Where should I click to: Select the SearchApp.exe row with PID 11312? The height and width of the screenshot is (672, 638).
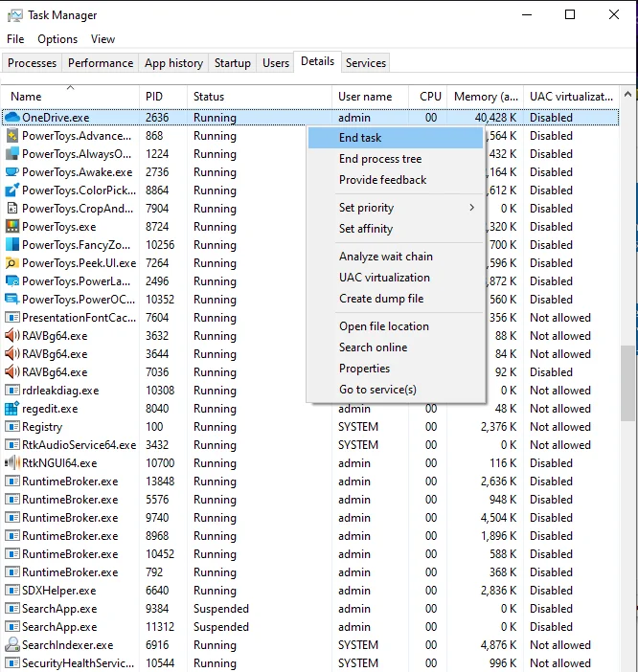(x=310, y=627)
